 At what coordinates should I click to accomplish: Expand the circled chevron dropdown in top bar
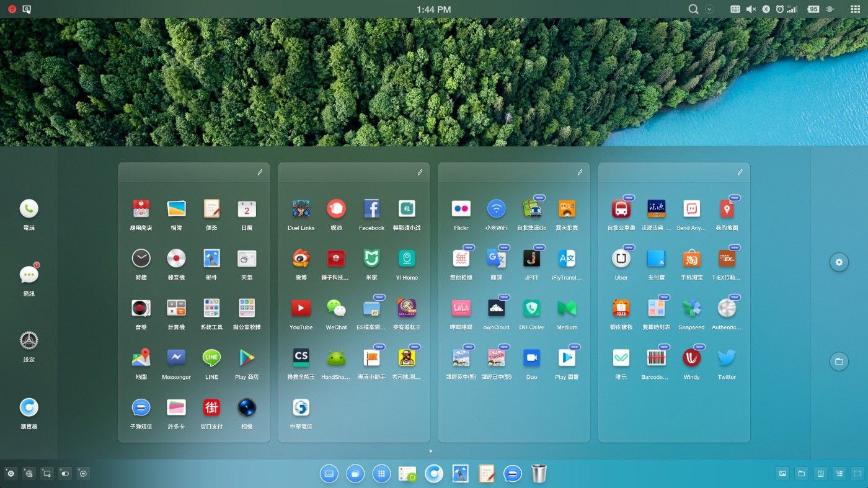[x=710, y=9]
